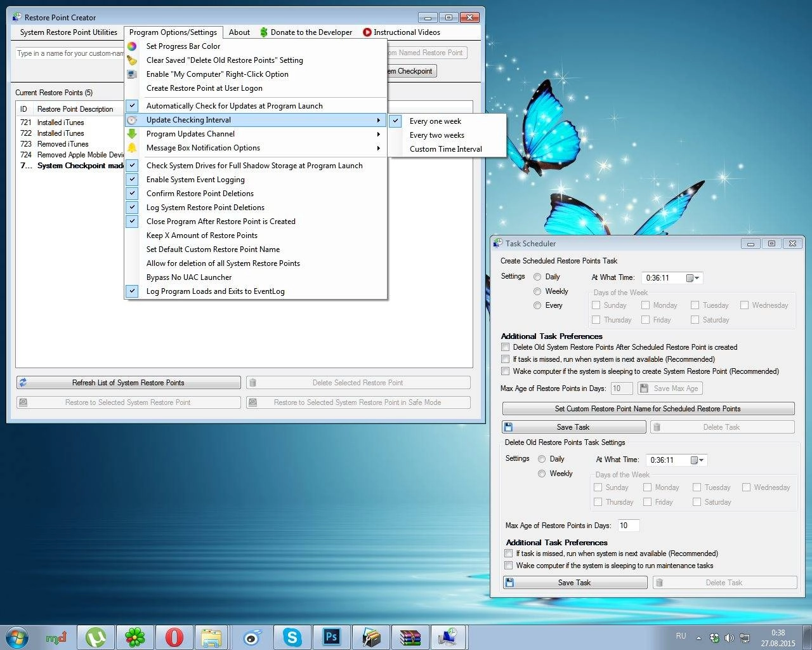812x650 pixels.
Task: Click the volume speaker tray icon
Action: point(730,638)
